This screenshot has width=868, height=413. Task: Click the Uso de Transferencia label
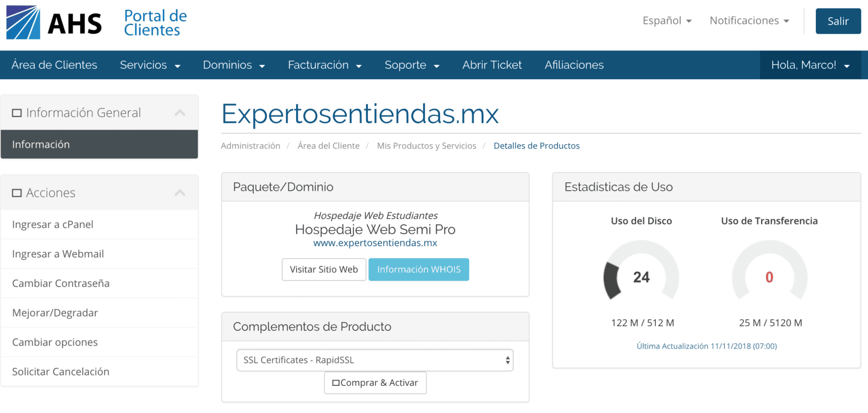pyautogui.click(x=769, y=221)
